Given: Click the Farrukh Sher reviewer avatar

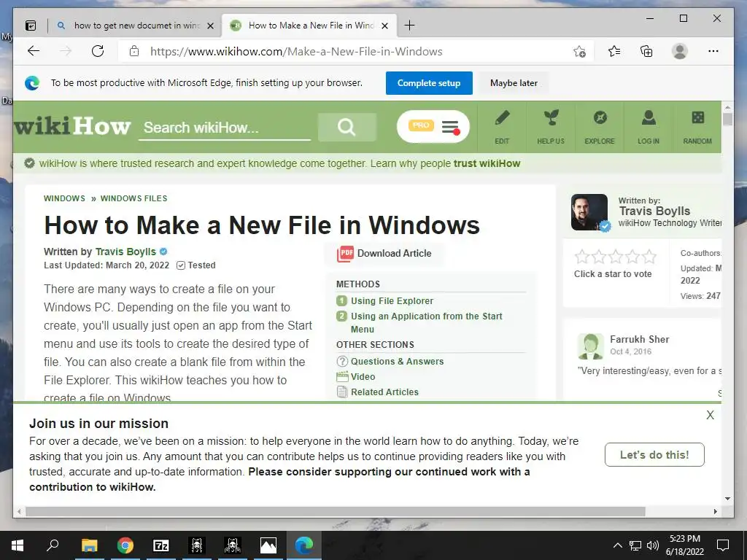Looking at the screenshot, I should coord(591,346).
